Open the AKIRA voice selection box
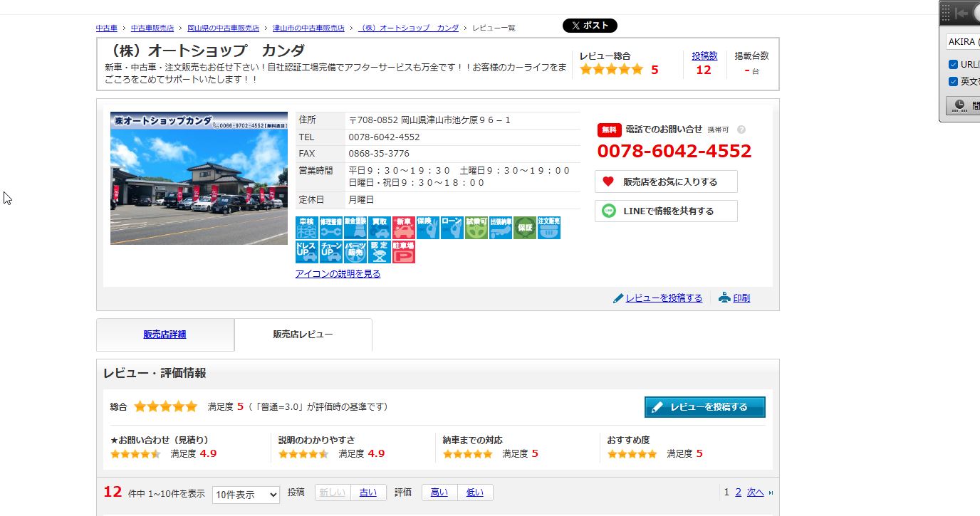The width and height of the screenshot is (980, 516). [962, 42]
